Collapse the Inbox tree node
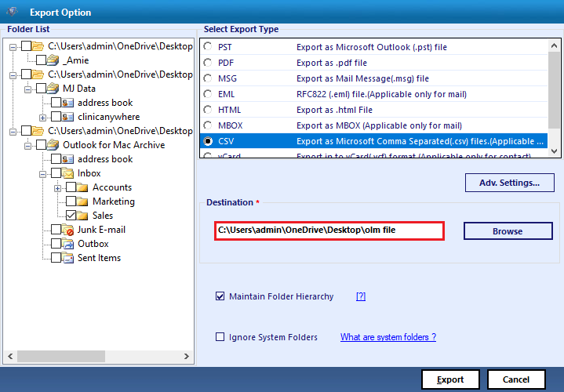This screenshot has width=564, height=392. [x=42, y=174]
